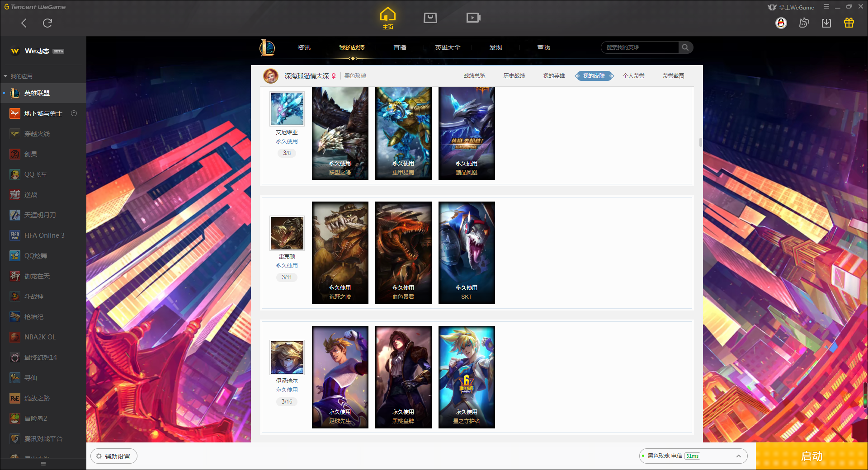The height and width of the screenshot is (470, 868).
Task: Open 辅助设置 settings button
Action: (x=114, y=456)
